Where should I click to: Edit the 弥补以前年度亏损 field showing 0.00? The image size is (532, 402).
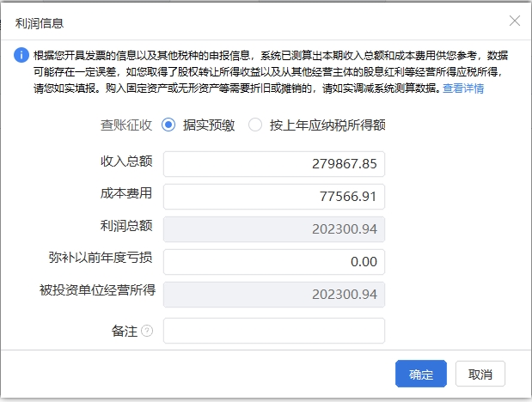(x=274, y=261)
